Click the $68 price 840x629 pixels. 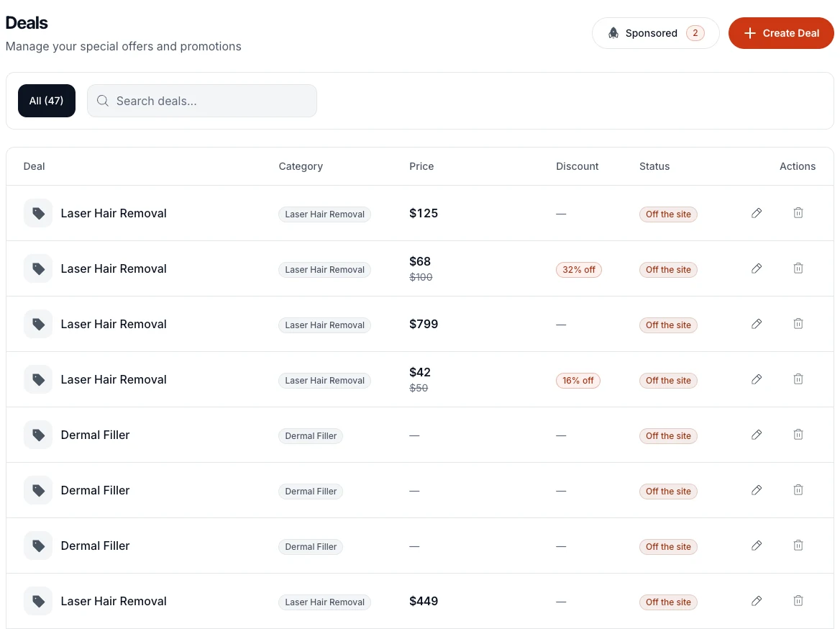pyautogui.click(x=420, y=261)
